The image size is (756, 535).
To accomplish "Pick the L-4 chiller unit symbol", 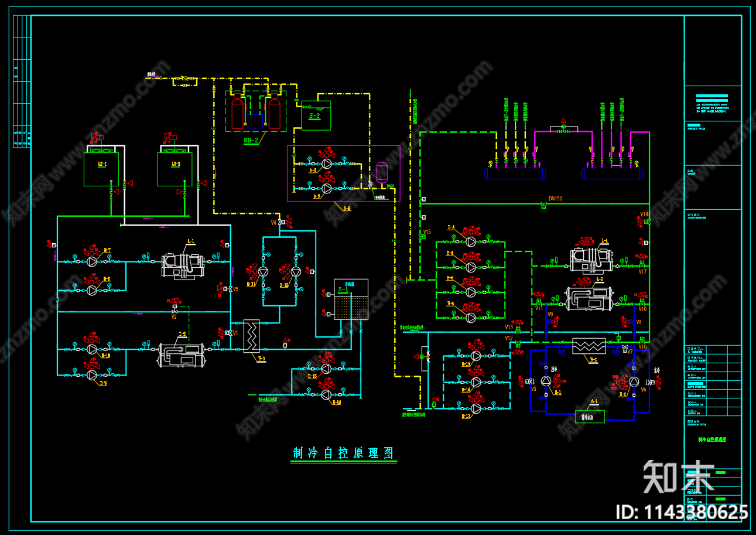I will 591,261.
